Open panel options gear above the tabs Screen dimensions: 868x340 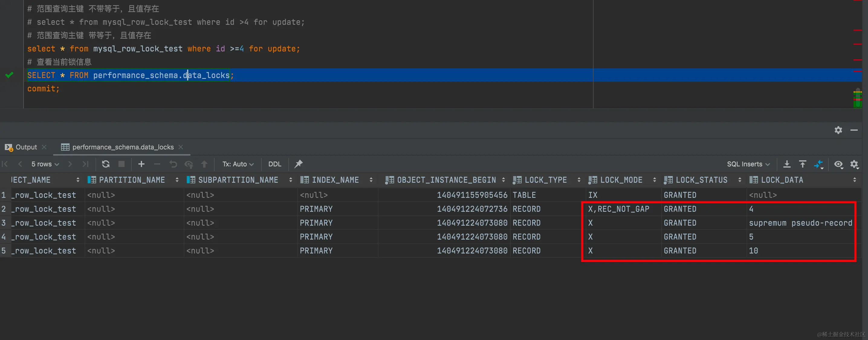point(838,130)
